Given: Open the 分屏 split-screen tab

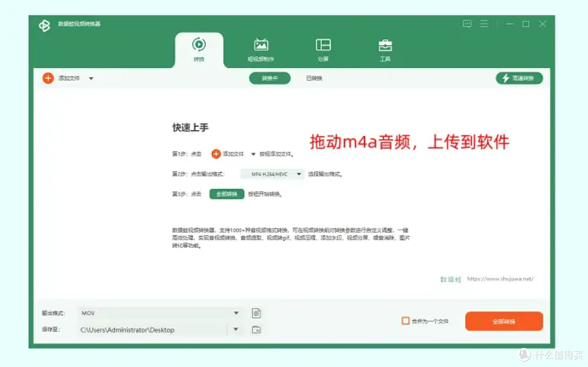Looking at the screenshot, I should (323, 50).
